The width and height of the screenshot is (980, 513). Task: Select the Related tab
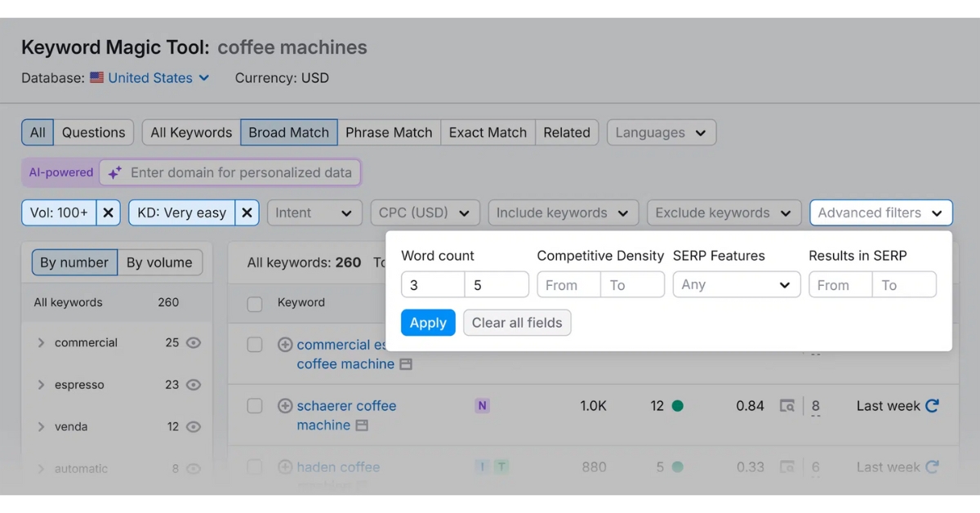(567, 132)
